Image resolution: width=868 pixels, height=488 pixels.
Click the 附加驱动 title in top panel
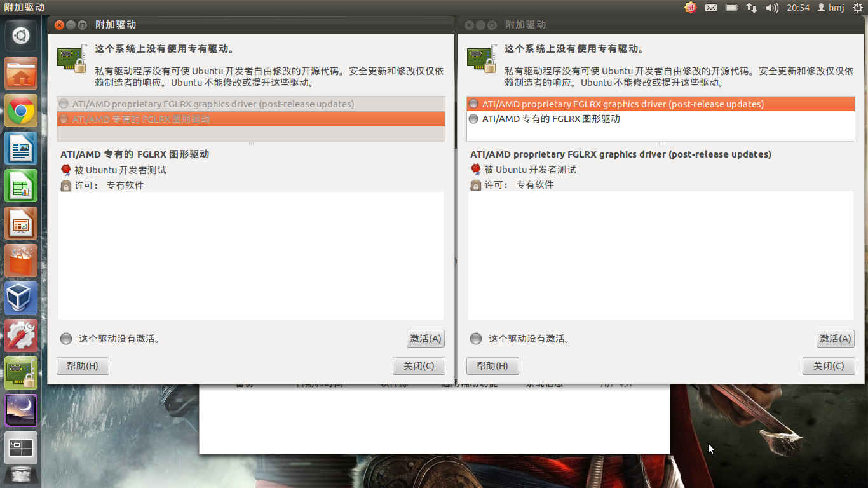point(24,8)
